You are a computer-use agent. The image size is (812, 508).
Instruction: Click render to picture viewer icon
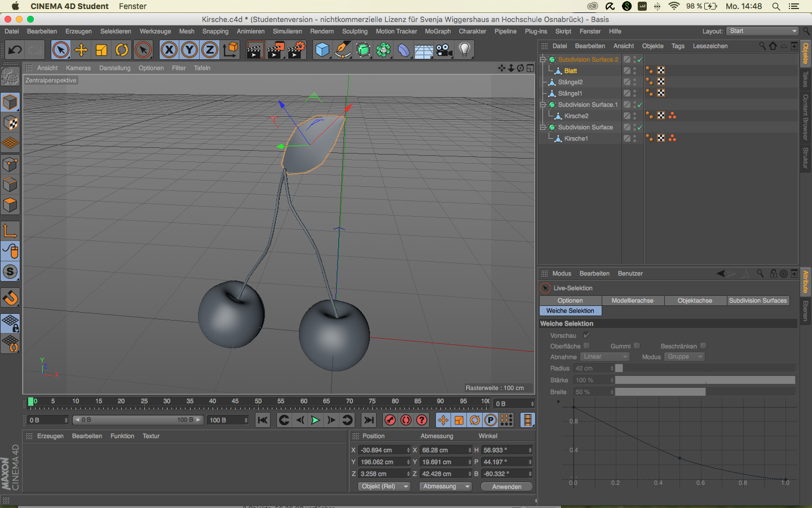pyautogui.click(x=276, y=50)
